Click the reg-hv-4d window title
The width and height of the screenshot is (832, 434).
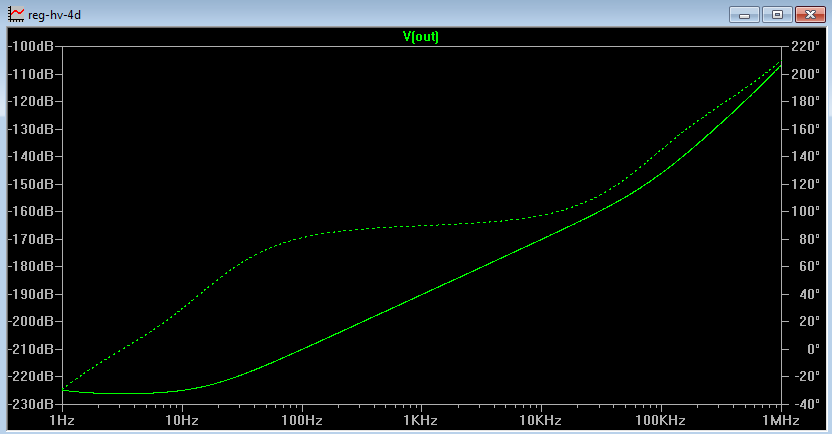click(54, 15)
